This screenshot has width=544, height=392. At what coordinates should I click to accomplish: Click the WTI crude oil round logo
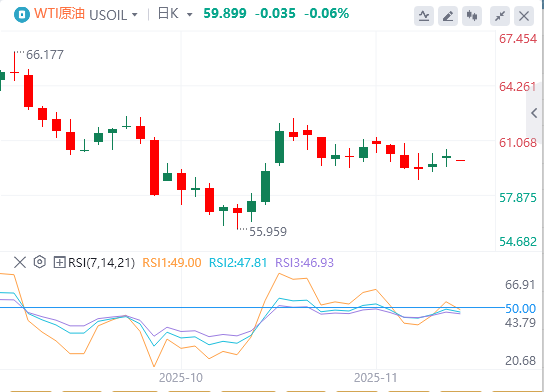click(22, 15)
